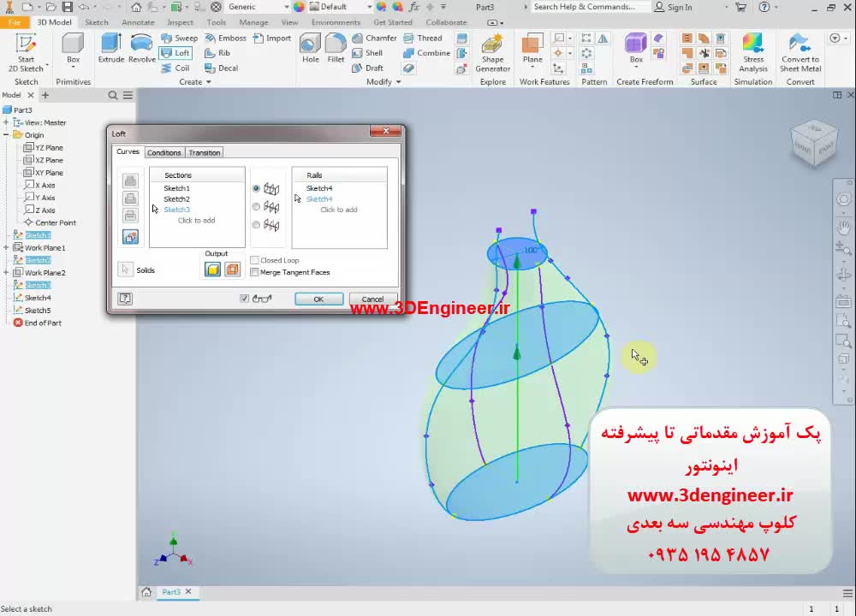Choose the Chamfer tool
Image resolution: width=856 pixels, height=616 pixels.
tap(375, 38)
